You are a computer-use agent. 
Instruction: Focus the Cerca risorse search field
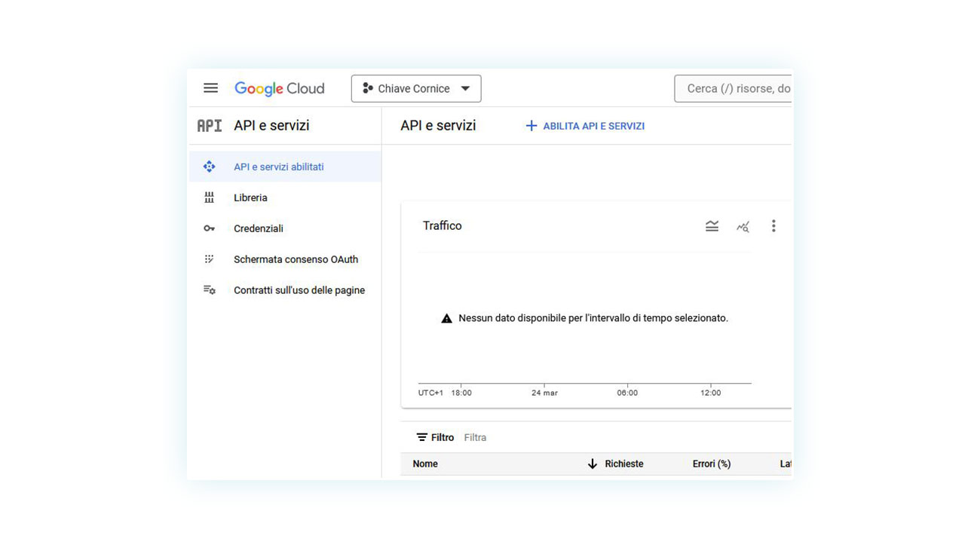[733, 88]
